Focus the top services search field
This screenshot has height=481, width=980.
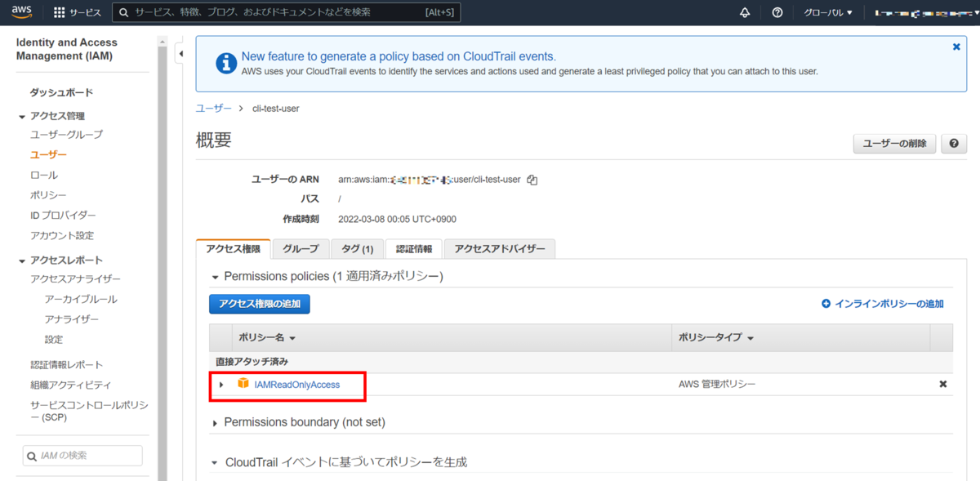[x=287, y=13]
